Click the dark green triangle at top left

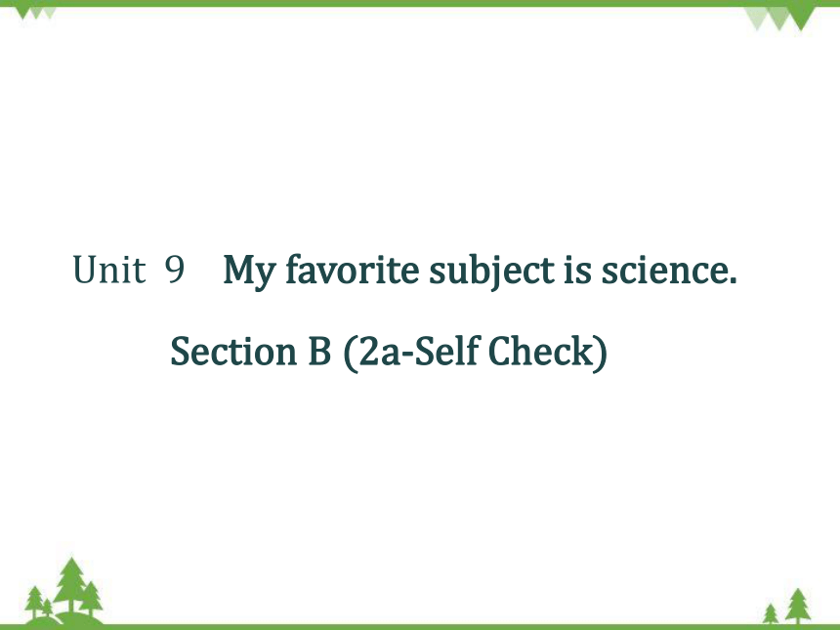click(x=23, y=13)
